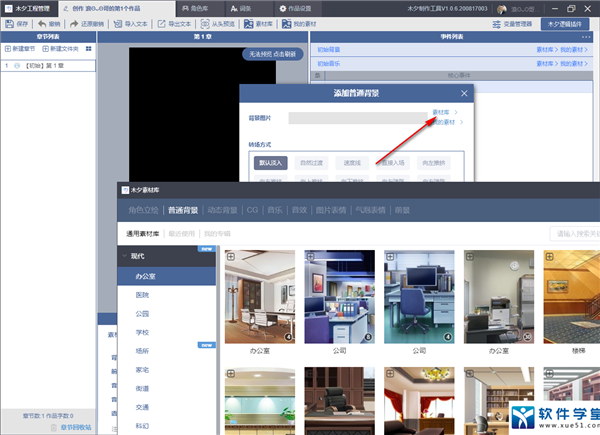Select 默认淡入 transition option
This screenshot has width=600, height=435.
270,163
